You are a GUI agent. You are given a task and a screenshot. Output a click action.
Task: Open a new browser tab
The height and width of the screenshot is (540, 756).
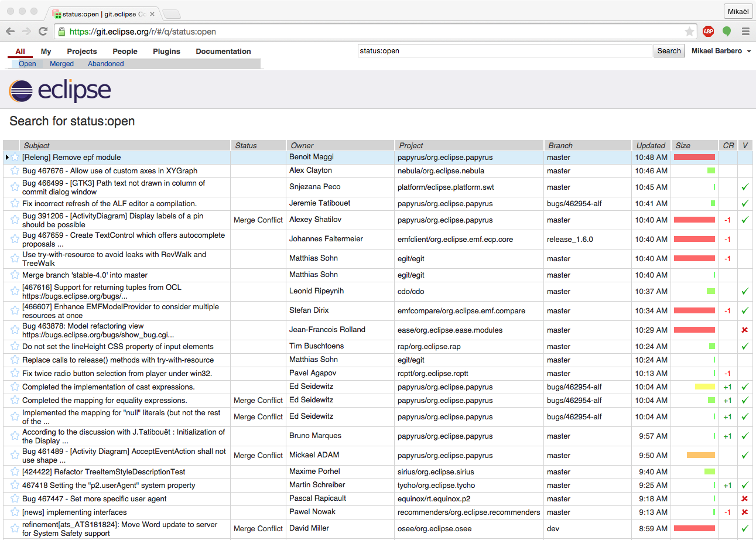click(x=171, y=14)
